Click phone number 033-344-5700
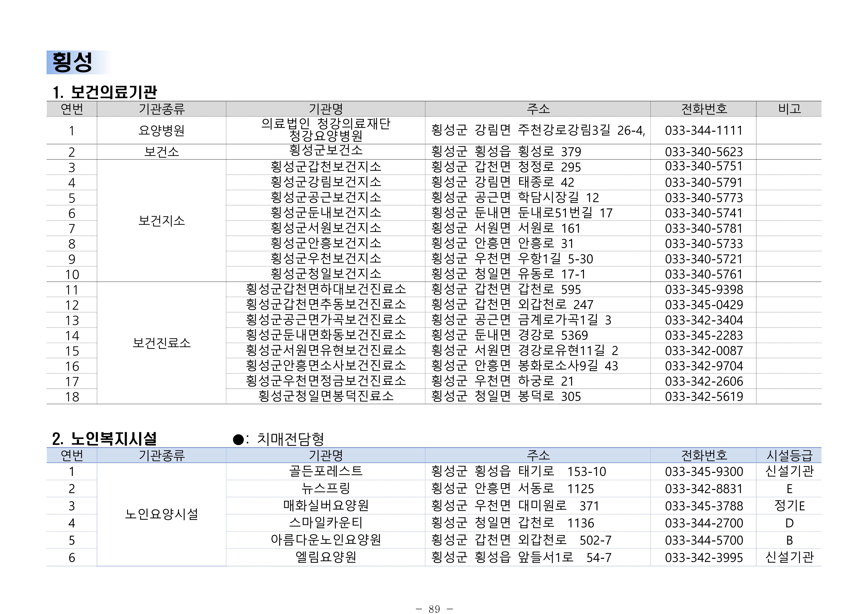This screenshot has height=614, width=868. coord(704,540)
